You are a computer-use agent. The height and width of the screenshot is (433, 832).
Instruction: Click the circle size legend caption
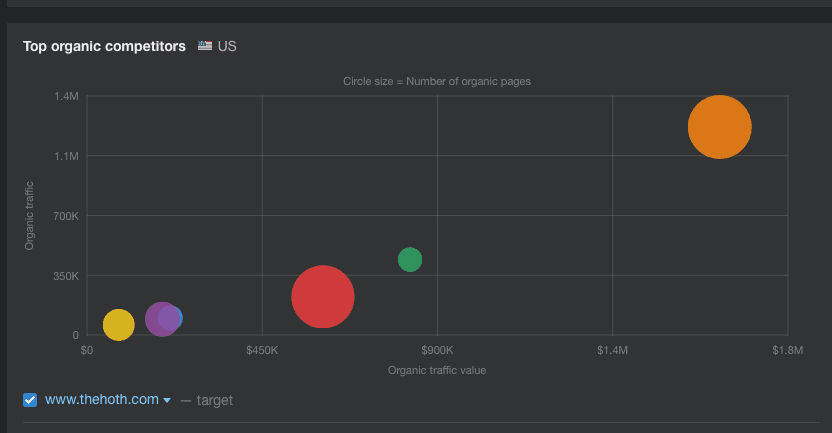click(x=437, y=81)
